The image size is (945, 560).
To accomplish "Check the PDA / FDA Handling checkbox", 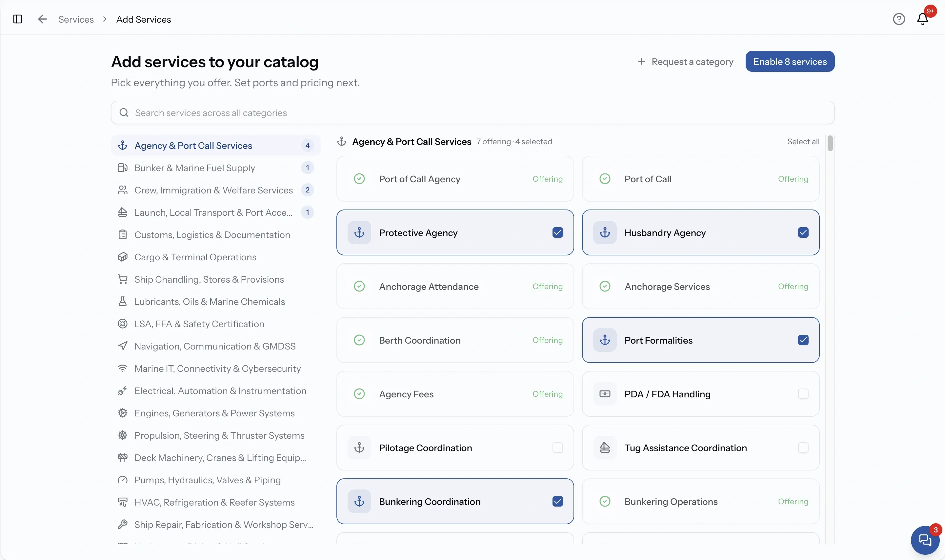I will [803, 393].
